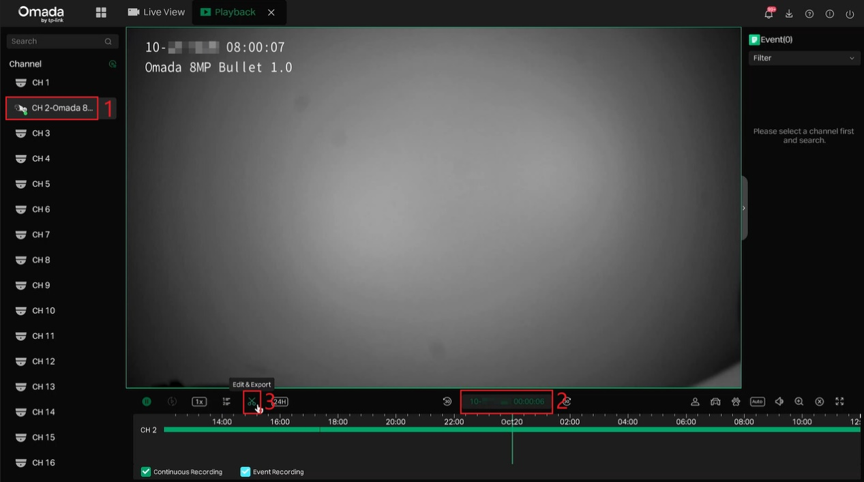Uncheck Event Recording checkbox
Image resolution: width=864 pixels, height=482 pixels.
pyautogui.click(x=245, y=472)
